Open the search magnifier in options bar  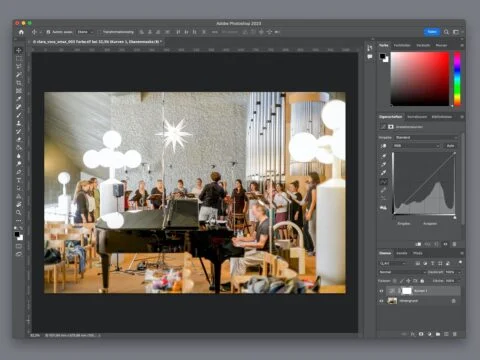click(446, 32)
